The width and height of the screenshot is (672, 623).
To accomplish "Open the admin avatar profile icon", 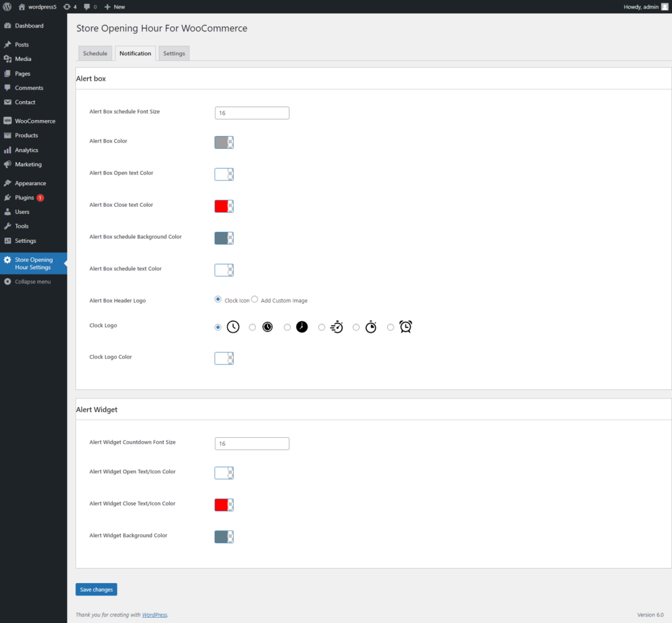I will pos(665,7).
